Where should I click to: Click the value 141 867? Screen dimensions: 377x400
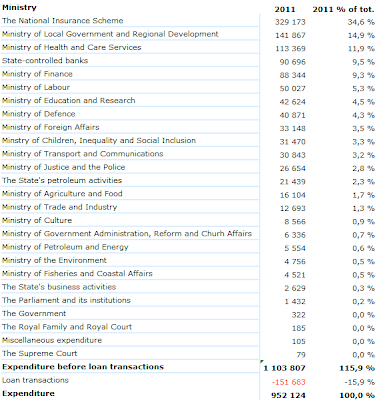point(290,36)
